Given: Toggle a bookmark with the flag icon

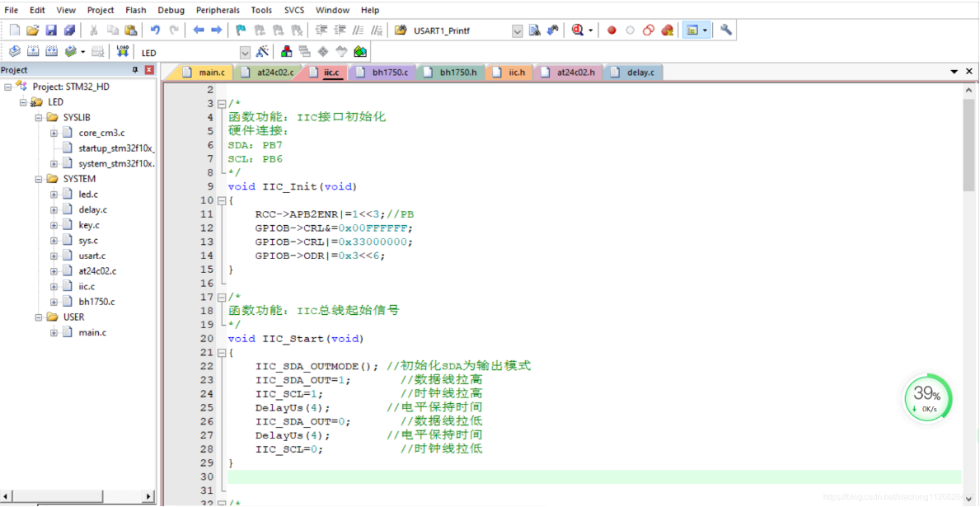Looking at the screenshot, I should coord(241,30).
